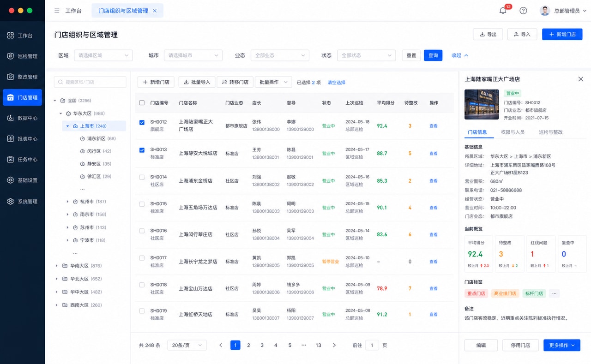Go to page 3 in pagination
Screen dimensions: 591x364
click(x=262, y=345)
